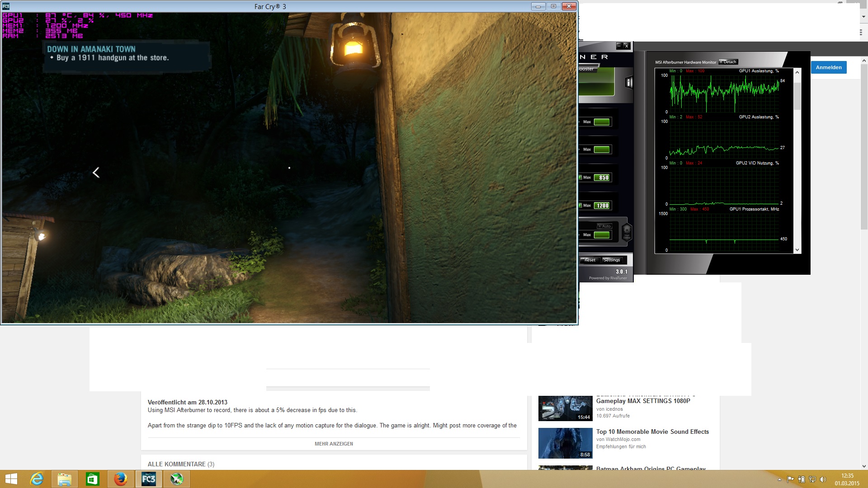Click the GPU1 Auslastung graph

tap(724, 94)
